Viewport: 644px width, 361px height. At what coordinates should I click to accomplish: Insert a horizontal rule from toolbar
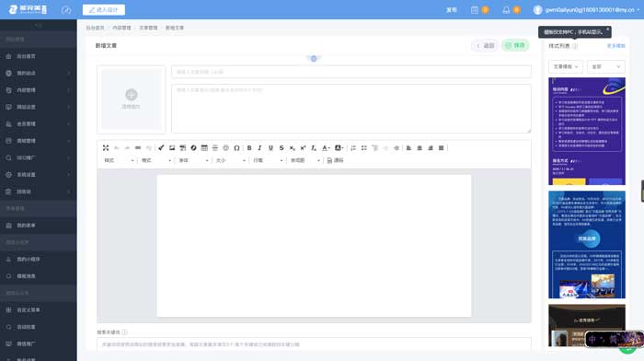(x=214, y=148)
